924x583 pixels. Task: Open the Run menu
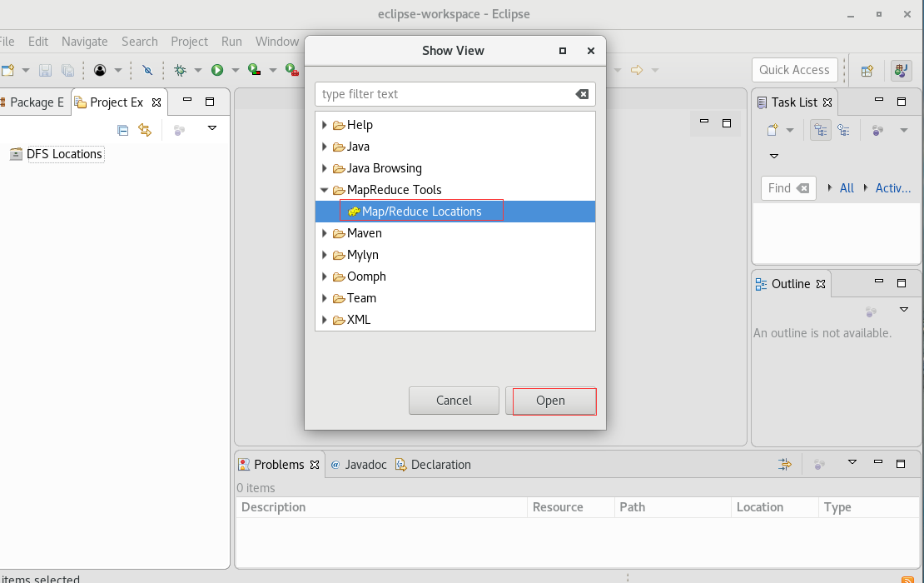(x=231, y=42)
